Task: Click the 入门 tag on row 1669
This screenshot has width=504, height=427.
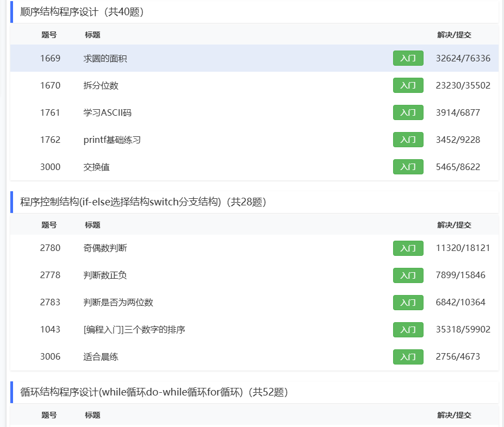Action: tap(408, 58)
